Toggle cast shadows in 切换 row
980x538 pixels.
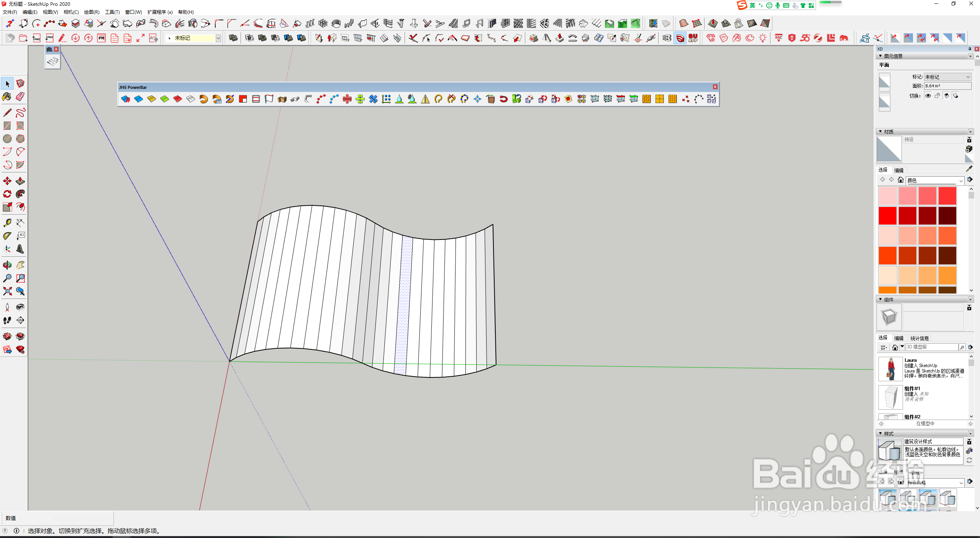955,96
